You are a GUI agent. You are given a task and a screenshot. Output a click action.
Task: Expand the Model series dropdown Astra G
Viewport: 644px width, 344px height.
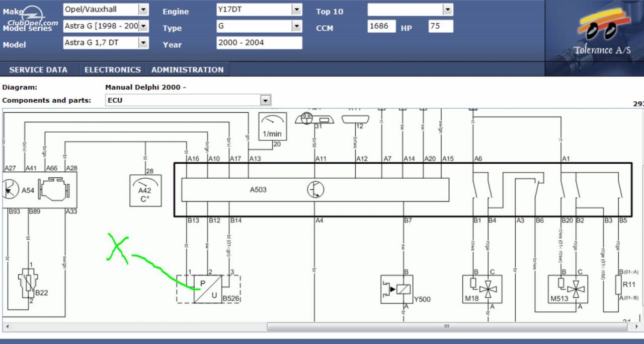pos(106,26)
